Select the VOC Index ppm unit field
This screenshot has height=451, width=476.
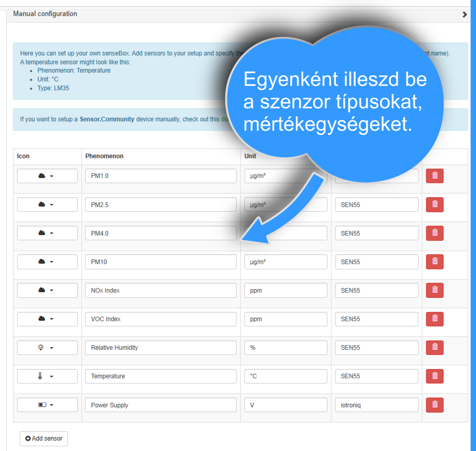coord(285,319)
